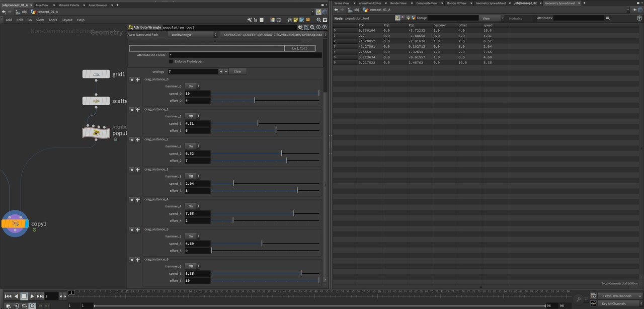
Task: Click the spreadsheet help question mark icon
Action: coord(639,18)
